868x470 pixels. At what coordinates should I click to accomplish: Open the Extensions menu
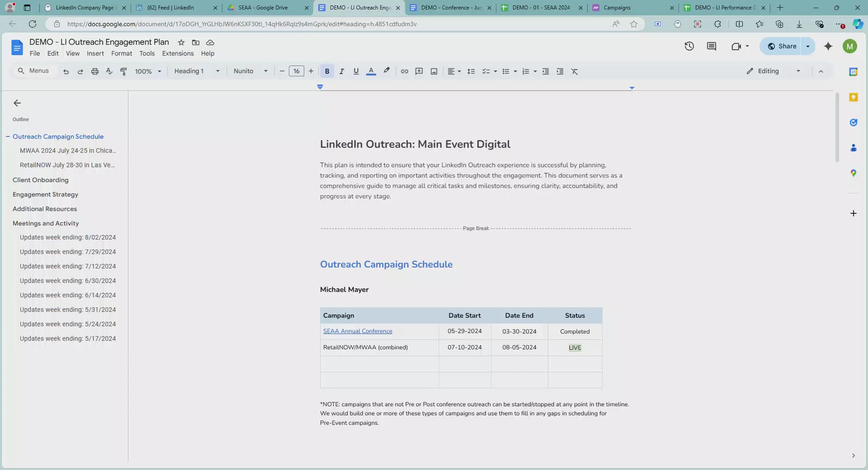point(178,53)
